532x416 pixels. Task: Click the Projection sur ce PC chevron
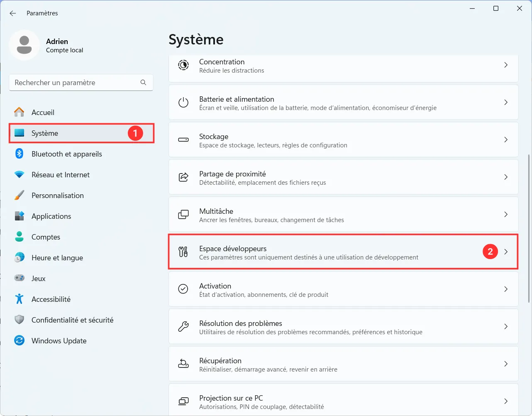pos(506,401)
